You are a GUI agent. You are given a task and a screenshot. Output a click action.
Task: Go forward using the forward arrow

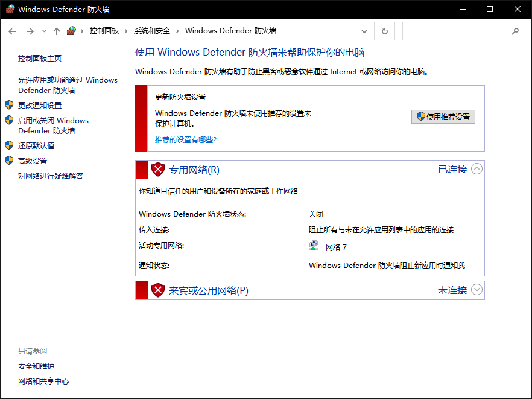(30, 31)
